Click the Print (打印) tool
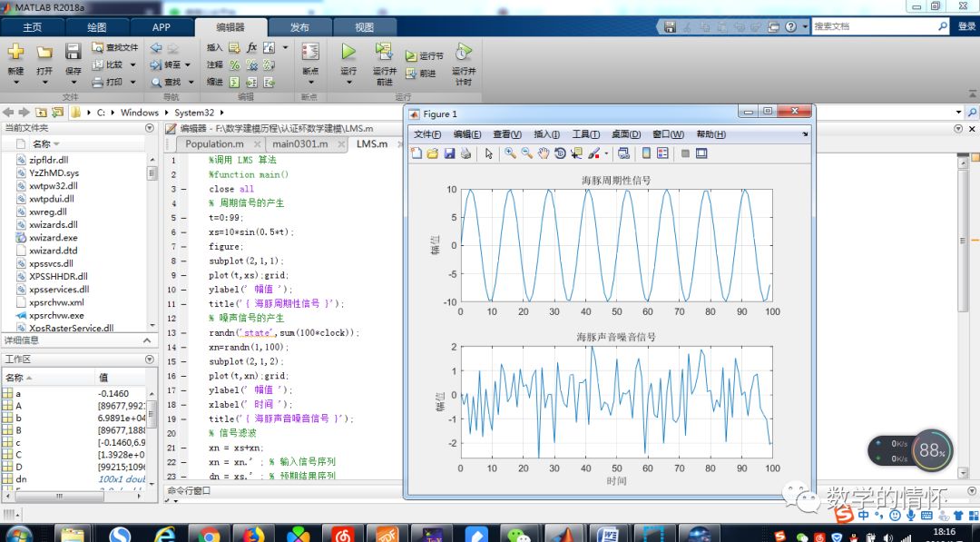 click(107, 82)
